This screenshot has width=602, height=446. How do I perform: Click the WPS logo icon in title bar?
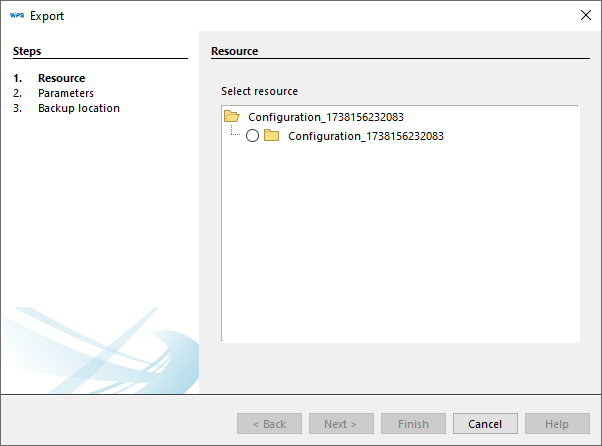coord(16,16)
